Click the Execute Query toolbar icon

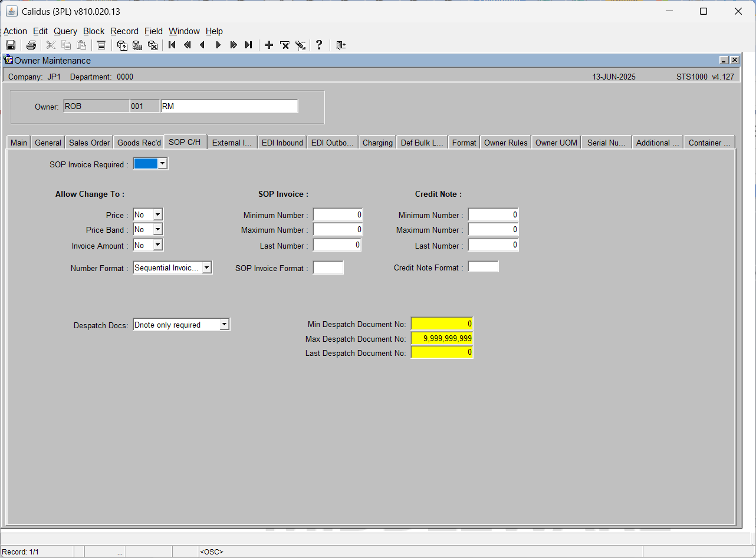tap(137, 45)
